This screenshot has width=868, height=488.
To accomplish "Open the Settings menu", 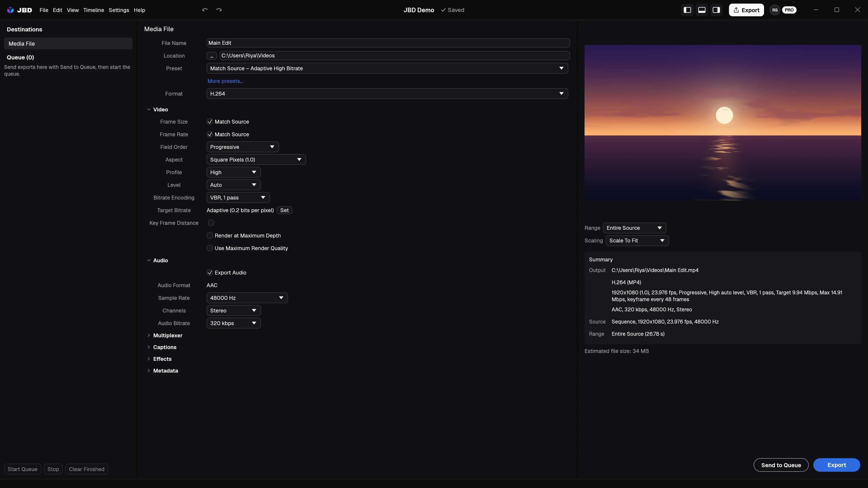I will pos(119,10).
